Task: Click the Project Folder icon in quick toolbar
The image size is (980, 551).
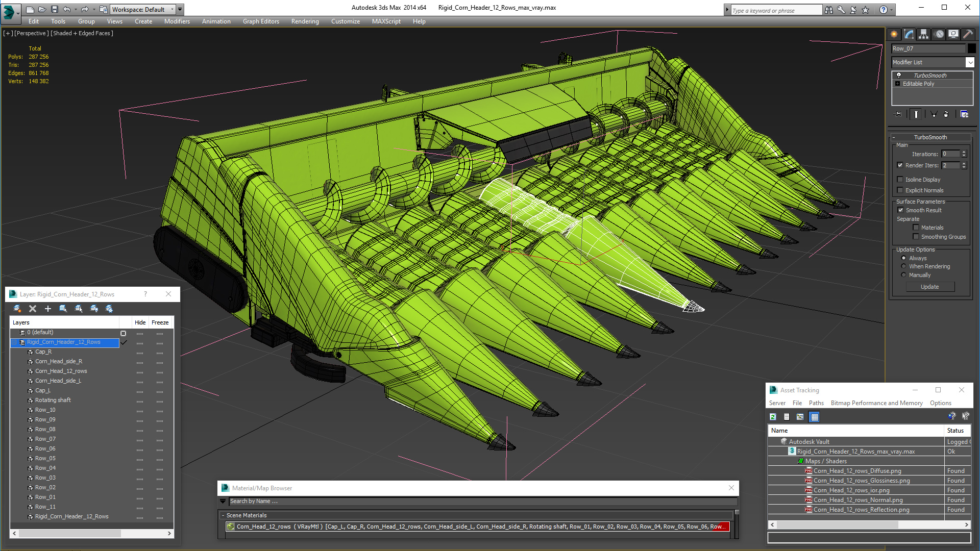Action: [x=104, y=9]
